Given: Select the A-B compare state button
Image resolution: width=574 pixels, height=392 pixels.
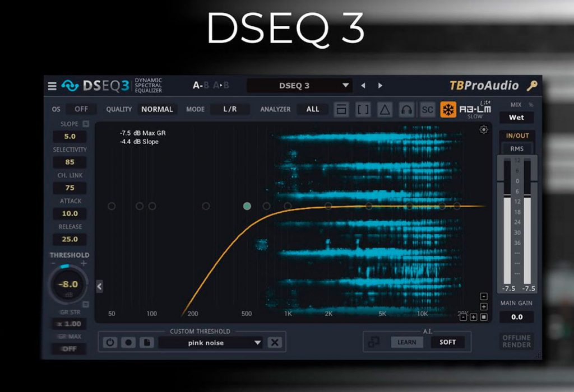Looking at the screenshot, I should click(201, 86).
